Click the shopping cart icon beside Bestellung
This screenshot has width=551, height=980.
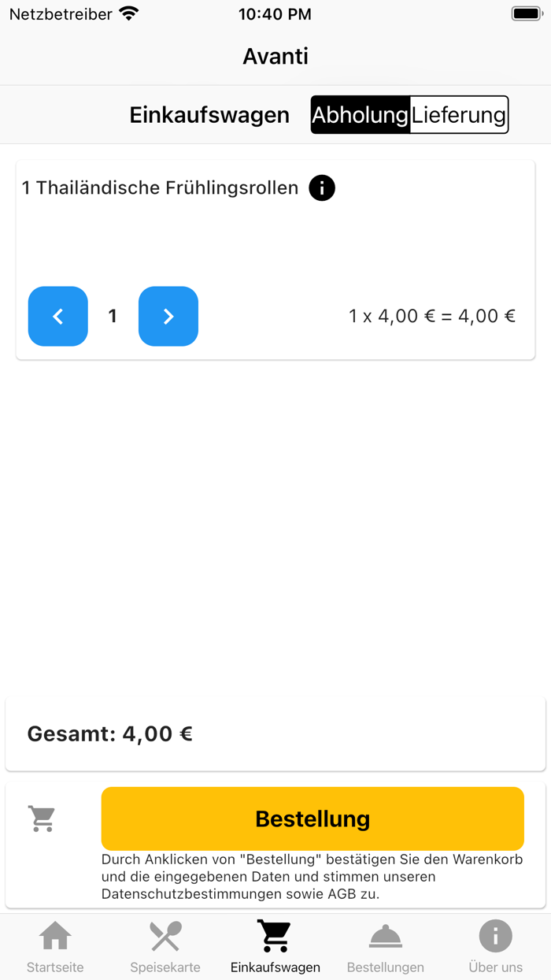(42, 818)
